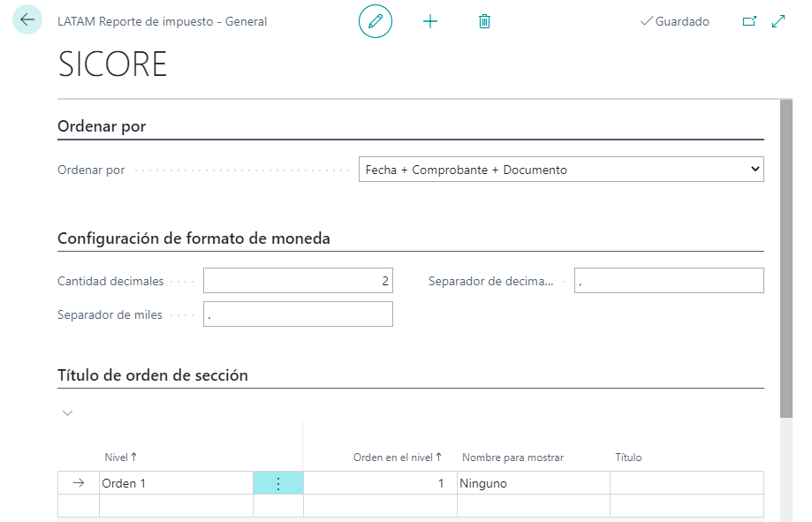This screenshot has height=522, width=812.
Task: Add a new record with plus icon
Action: pyautogui.click(x=429, y=21)
